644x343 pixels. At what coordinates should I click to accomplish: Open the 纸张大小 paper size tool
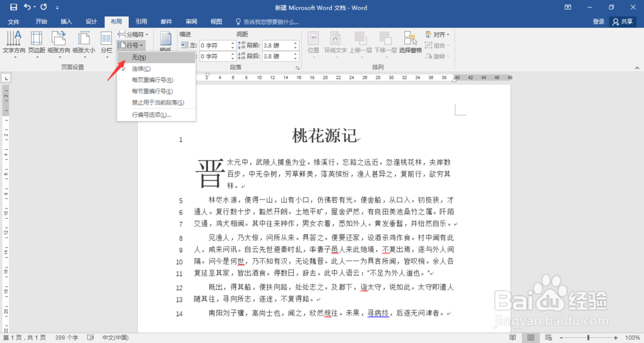coord(84,44)
